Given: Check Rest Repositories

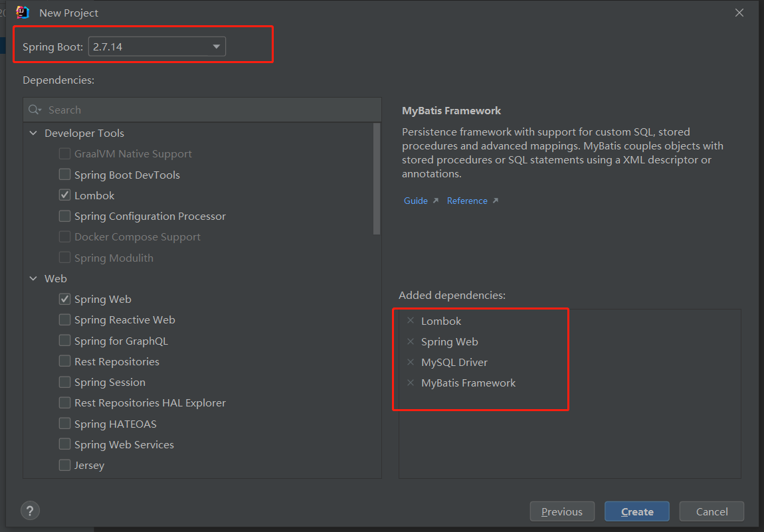Looking at the screenshot, I should point(64,361).
